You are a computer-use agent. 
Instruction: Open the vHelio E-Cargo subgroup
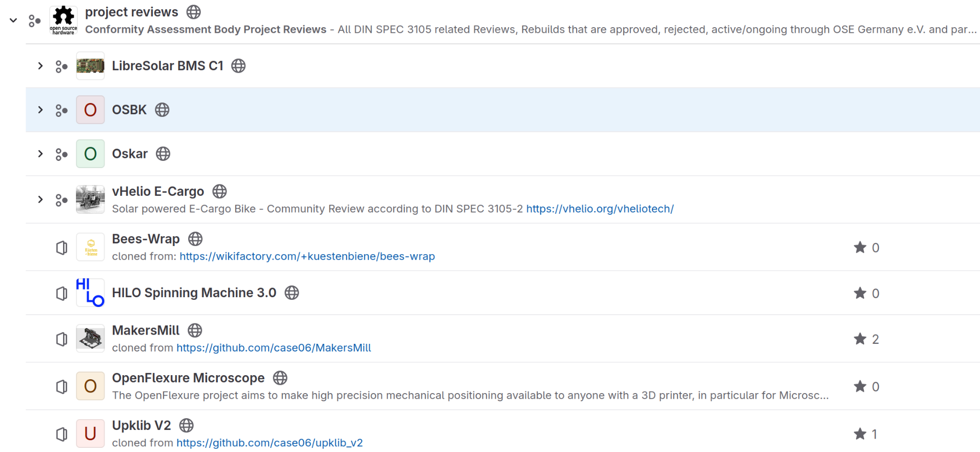[x=158, y=191]
